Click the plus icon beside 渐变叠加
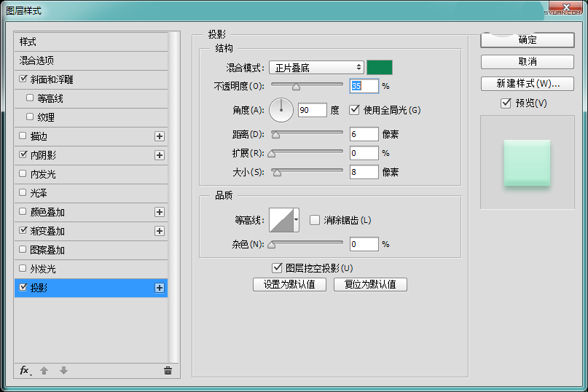Screen dimensions: 588x392 pyautogui.click(x=160, y=231)
